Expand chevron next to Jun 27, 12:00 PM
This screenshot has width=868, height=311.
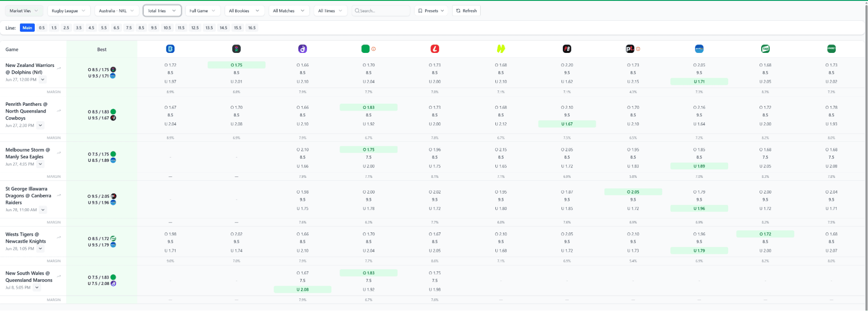point(43,80)
